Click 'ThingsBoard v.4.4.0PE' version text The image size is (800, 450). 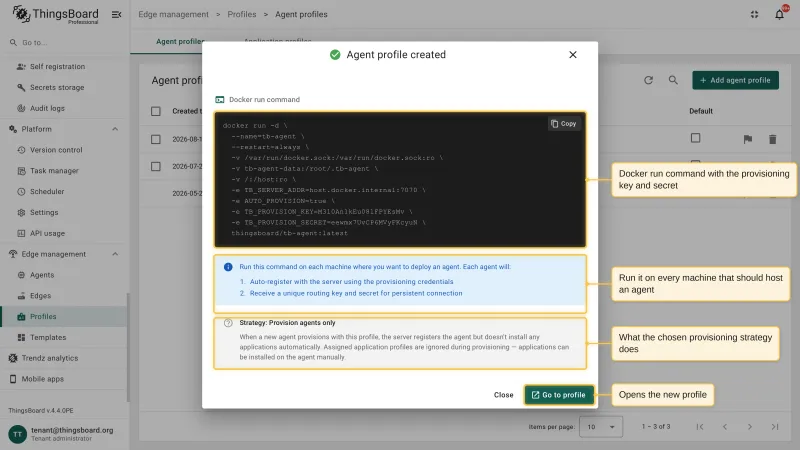(41, 411)
